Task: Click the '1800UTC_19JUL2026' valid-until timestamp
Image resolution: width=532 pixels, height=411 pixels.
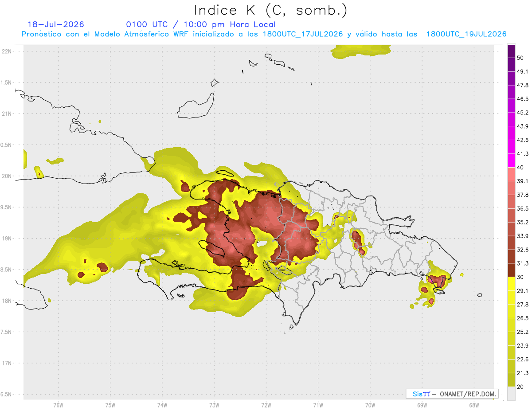Action: [466, 34]
